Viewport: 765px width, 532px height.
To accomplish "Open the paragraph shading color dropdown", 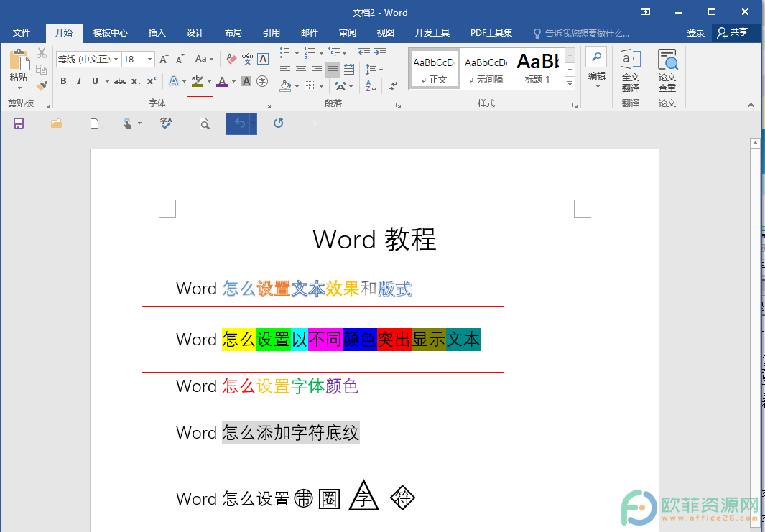I will pyautogui.click(x=297, y=86).
